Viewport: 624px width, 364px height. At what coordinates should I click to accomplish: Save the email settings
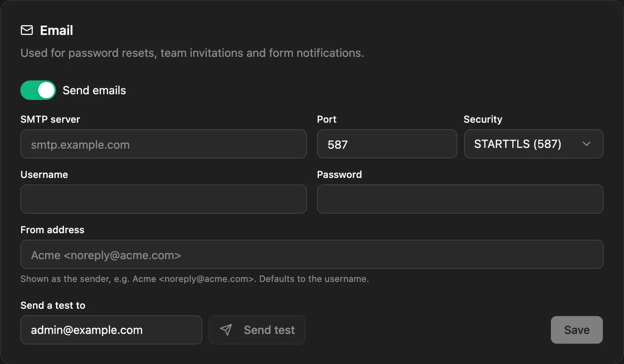click(x=577, y=330)
